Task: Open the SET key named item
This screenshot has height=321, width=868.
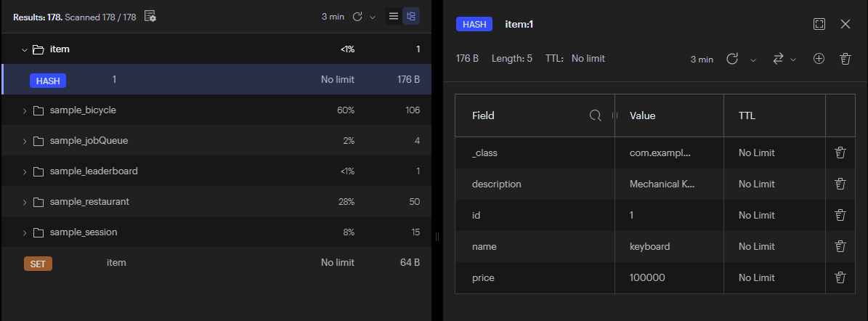Action: tap(216, 262)
